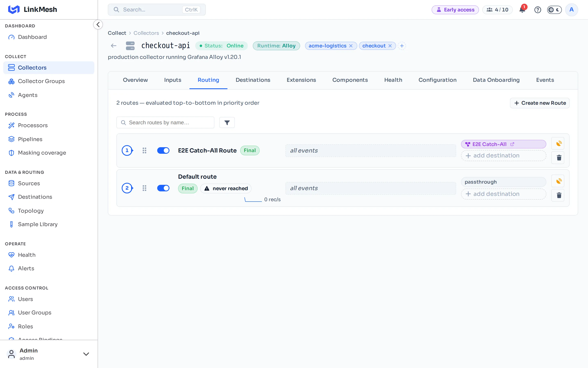
Task: Toggle the light/dark theme switch
Action: click(x=554, y=10)
